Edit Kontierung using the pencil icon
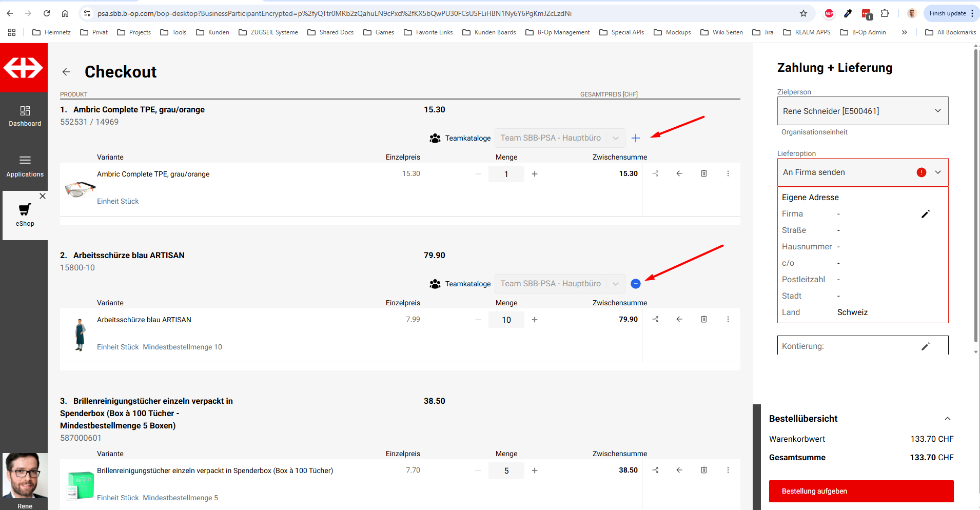Viewport: 980px width, 510px height. point(925,346)
